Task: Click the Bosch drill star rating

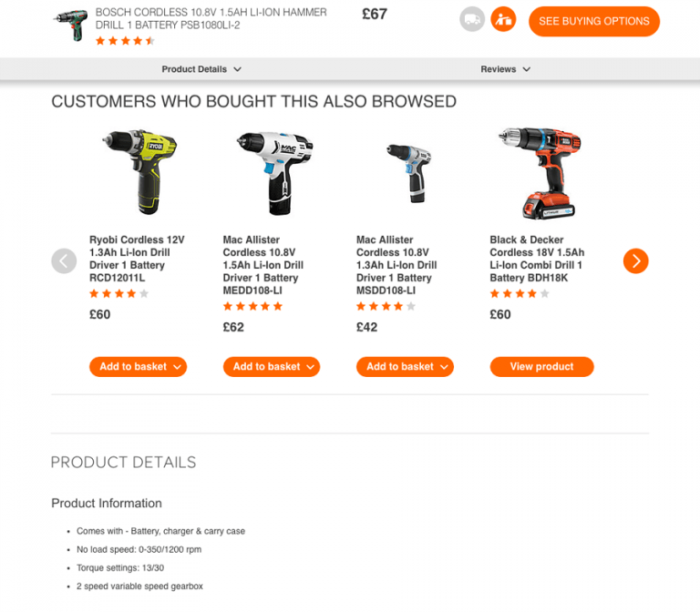Action: [125, 41]
